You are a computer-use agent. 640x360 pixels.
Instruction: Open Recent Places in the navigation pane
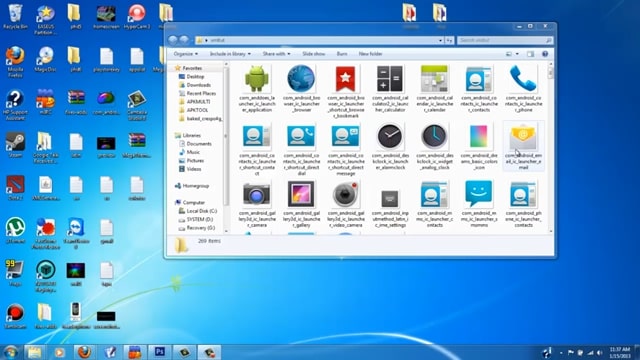[197, 93]
